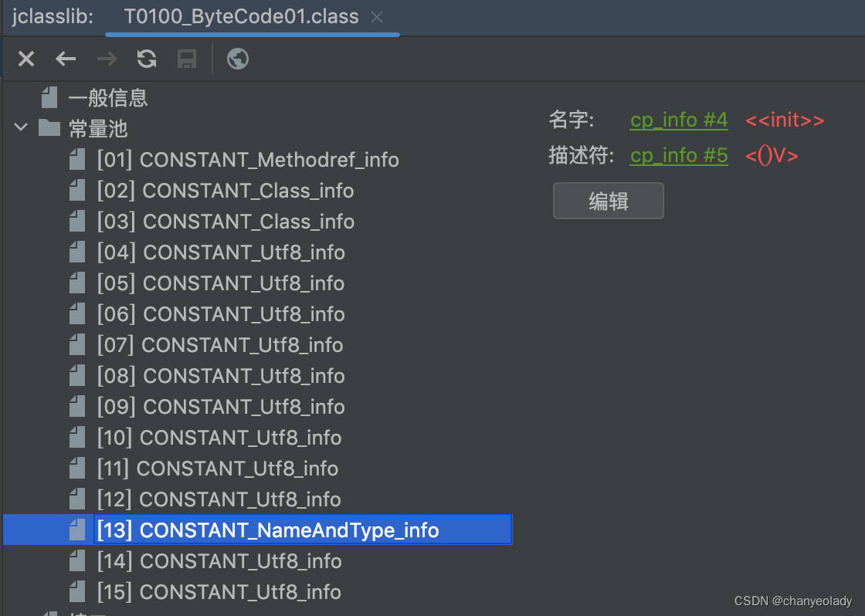Viewport: 865px width, 616px height.
Task: Select entry [15] CONSTANT_Utf8_info
Action: pos(219,592)
